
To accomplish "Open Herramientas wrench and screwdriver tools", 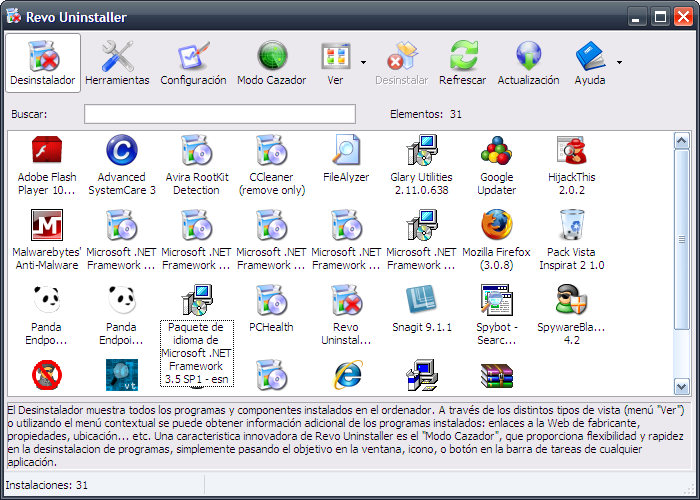I will click(117, 63).
